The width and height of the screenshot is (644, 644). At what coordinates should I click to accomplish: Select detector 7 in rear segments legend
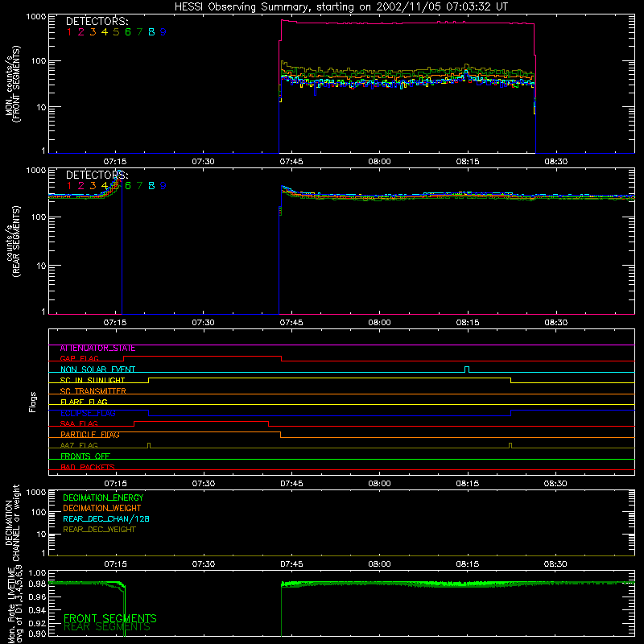(139, 186)
